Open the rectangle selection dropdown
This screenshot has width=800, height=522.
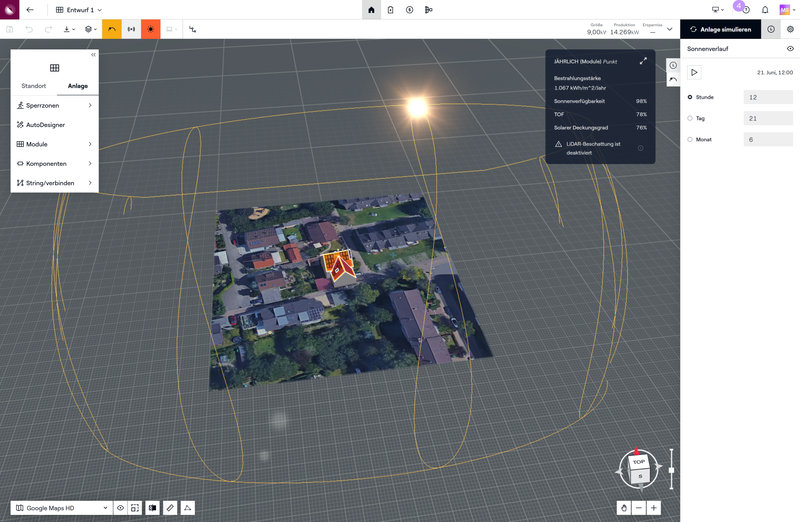tap(171, 29)
